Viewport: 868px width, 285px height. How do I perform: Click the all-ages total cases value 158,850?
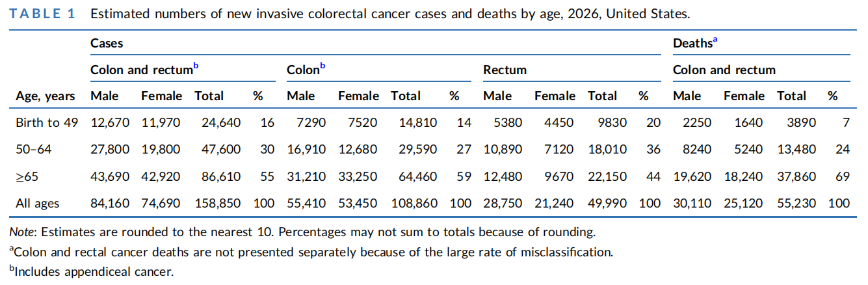218,203
